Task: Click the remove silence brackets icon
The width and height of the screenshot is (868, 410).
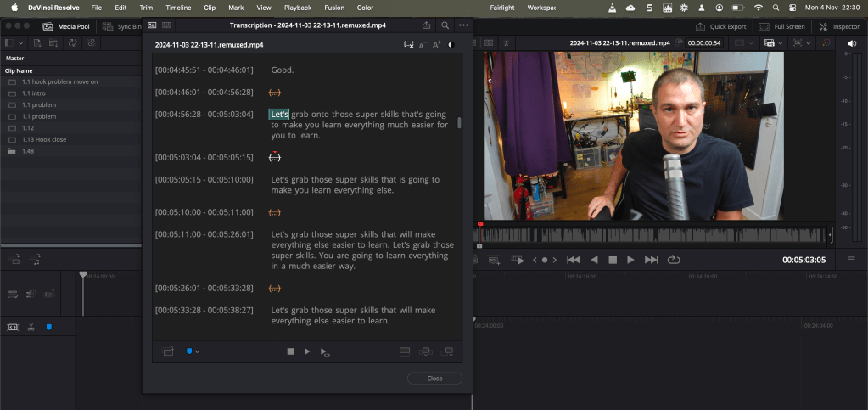Action: [408, 45]
